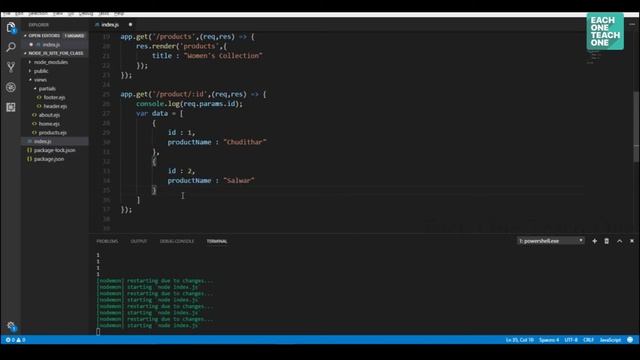The height and width of the screenshot is (360, 640).
Task: Open the Search view in the activity bar
Action: [x=11, y=47]
